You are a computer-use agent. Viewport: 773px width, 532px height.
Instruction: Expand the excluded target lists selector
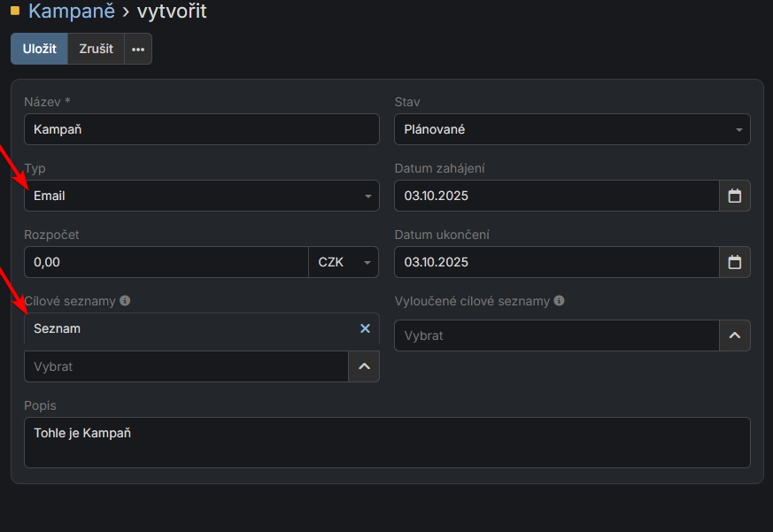[734, 335]
